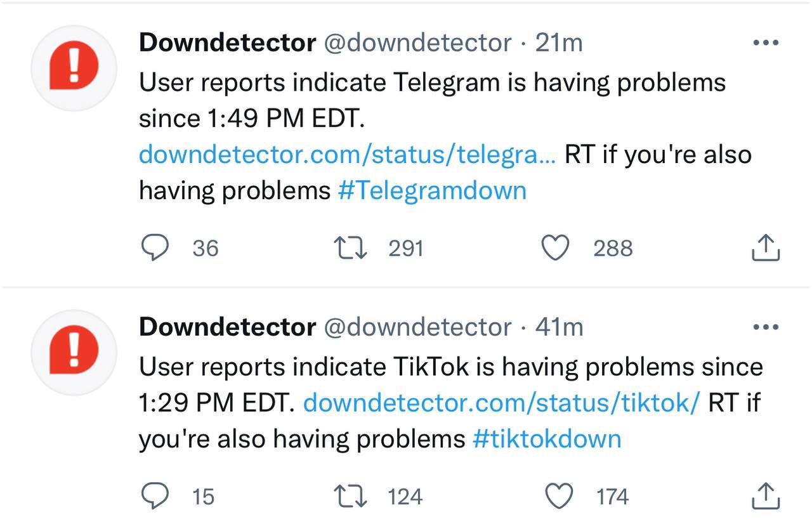The image size is (812, 524).
Task: Share the Telegram outage tweet
Action: 765,248
